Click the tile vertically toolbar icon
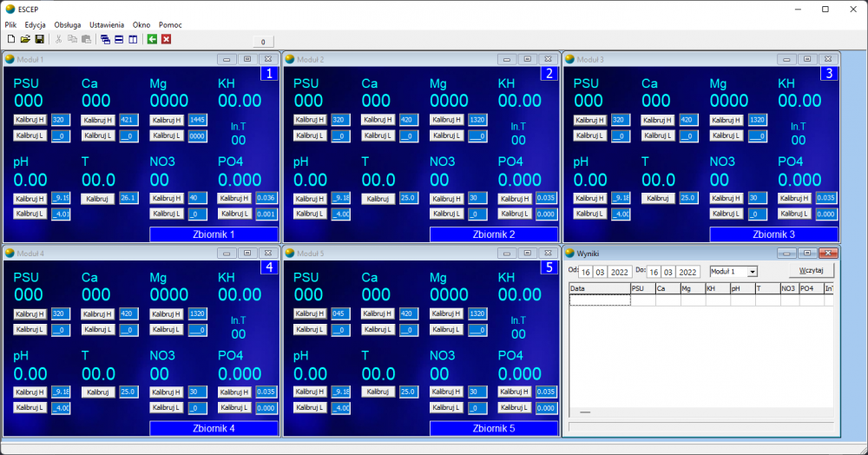868x455 pixels. (133, 39)
